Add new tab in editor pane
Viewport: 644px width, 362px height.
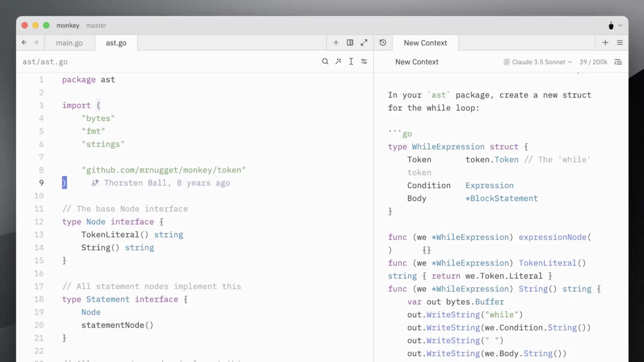point(336,43)
